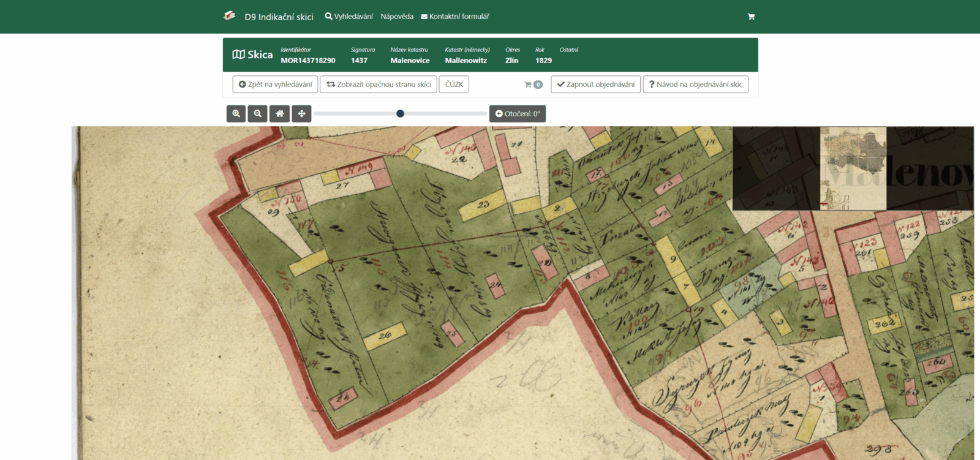The width and height of the screenshot is (980, 460).
Task: Open Vyhledávání search menu item
Action: click(x=349, y=17)
